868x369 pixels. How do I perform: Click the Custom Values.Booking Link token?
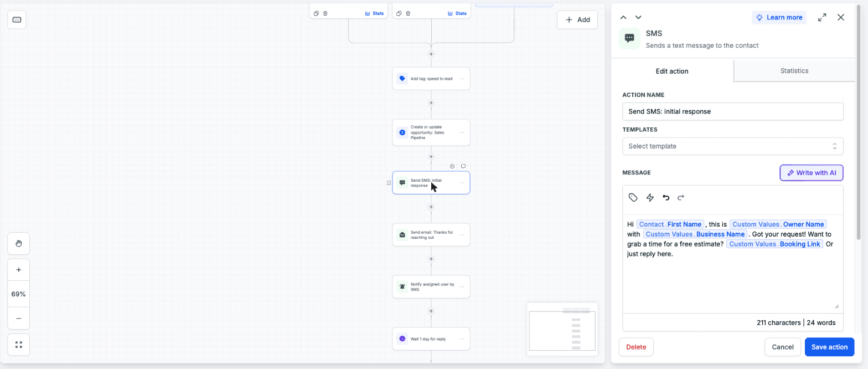pyautogui.click(x=774, y=244)
